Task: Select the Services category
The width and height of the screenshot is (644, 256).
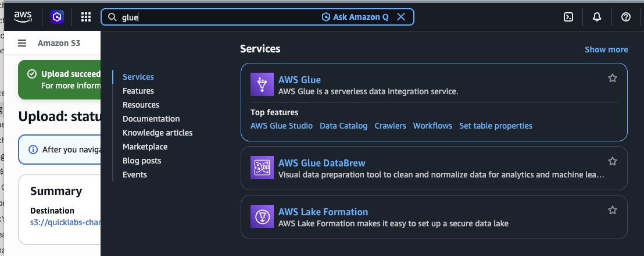Action: pyautogui.click(x=138, y=77)
